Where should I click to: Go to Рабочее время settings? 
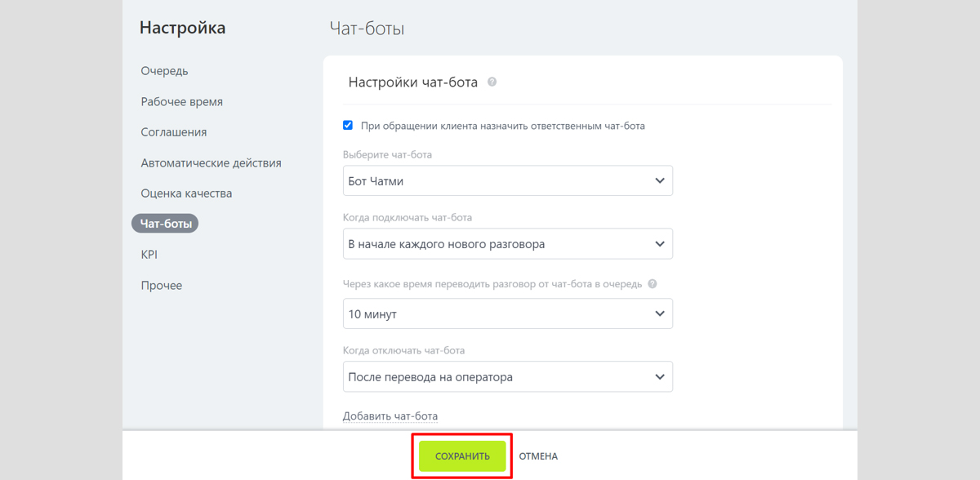click(x=181, y=102)
